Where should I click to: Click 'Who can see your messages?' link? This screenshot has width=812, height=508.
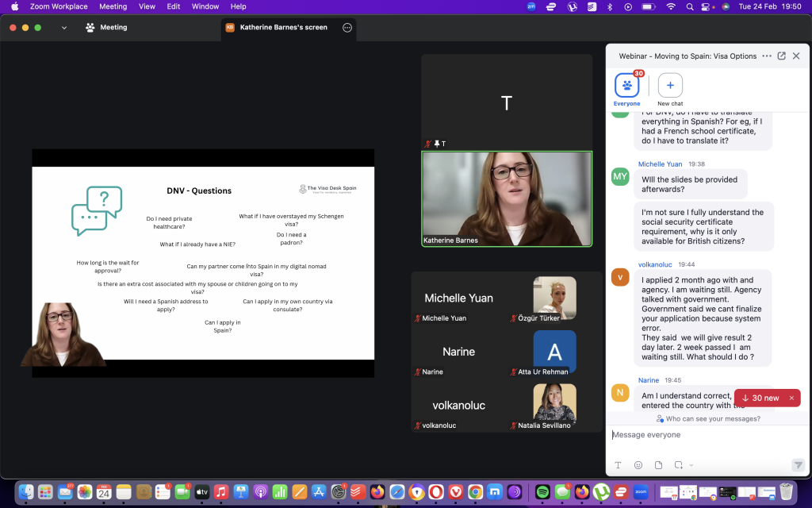point(708,419)
